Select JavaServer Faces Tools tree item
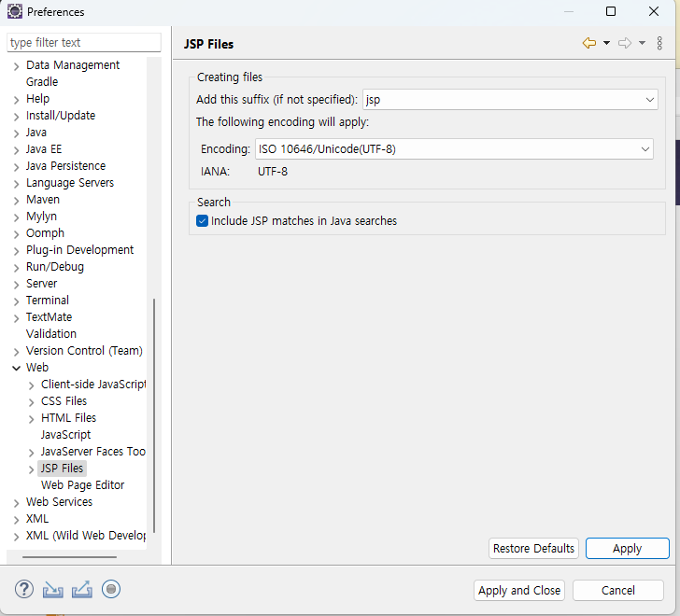The width and height of the screenshot is (680, 616). (x=93, y=452)
